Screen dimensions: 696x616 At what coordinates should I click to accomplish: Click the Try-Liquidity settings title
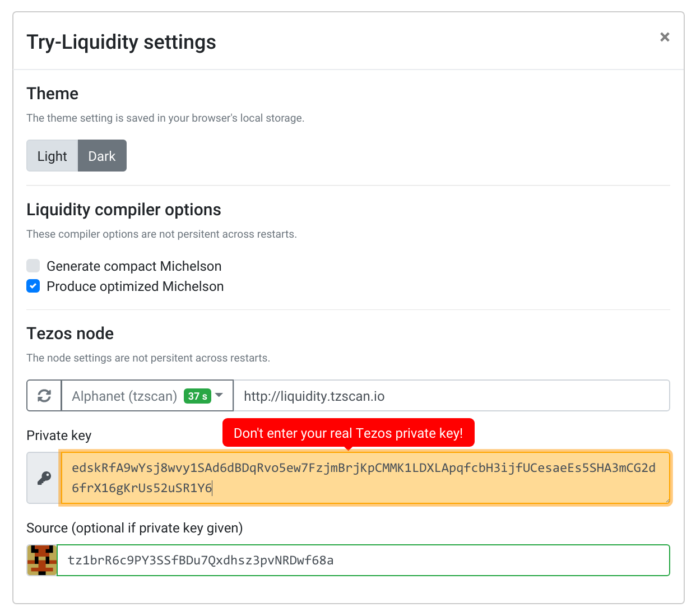pyautogui.click(x=122, y=42)
